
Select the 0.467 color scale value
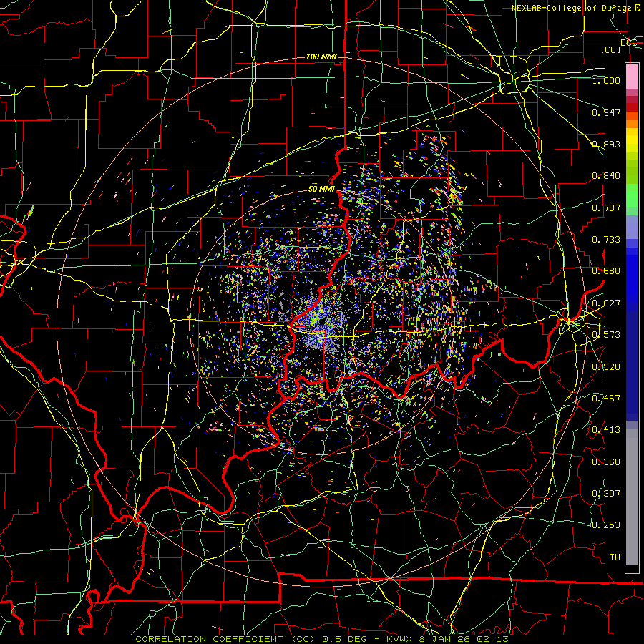point(606,399)
